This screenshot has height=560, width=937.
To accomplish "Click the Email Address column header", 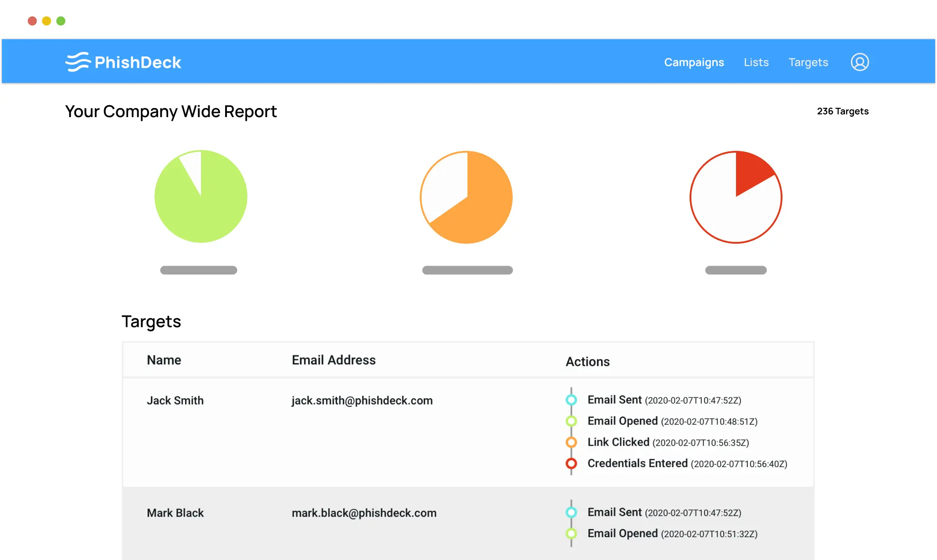I will tap(334, 360).
